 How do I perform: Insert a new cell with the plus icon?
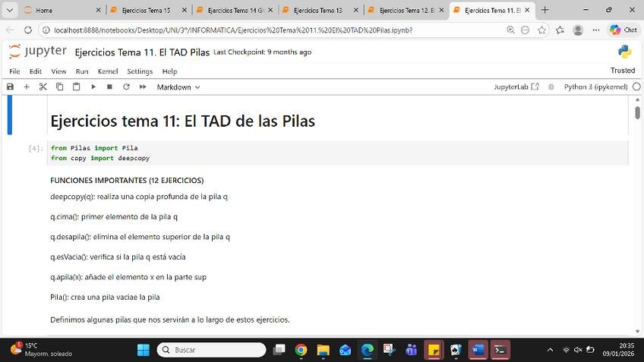[x=27, y=87]
